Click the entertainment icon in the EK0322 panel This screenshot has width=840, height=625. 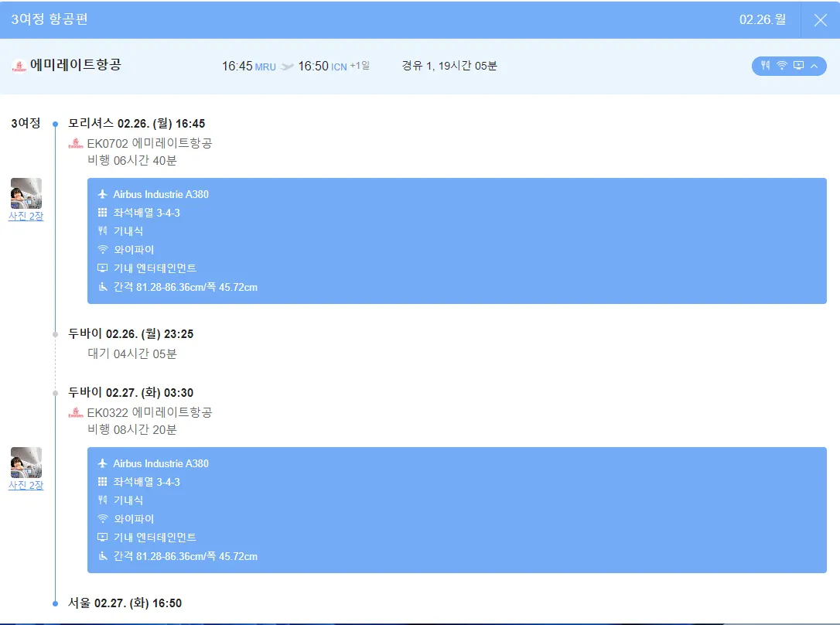point(102,537)
